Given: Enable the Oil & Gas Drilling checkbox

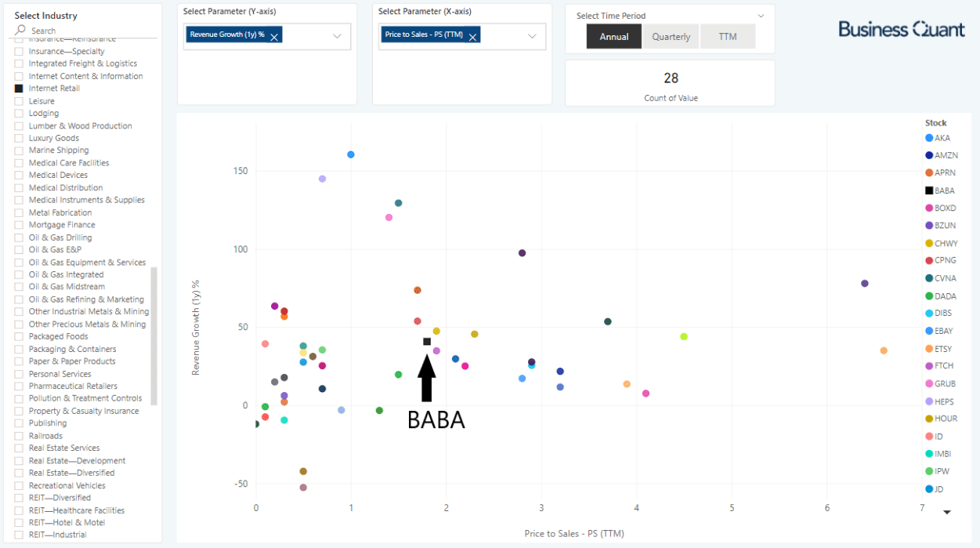Looking at the screenshot, I should [x=17, y=237].
